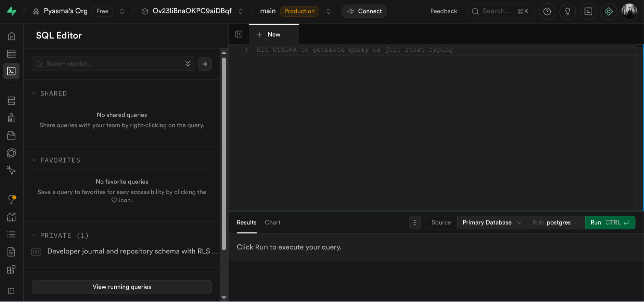Screen dimensions: 644x302
Task: Click the scroll down arrow of the query list
Action: point(224,298)
